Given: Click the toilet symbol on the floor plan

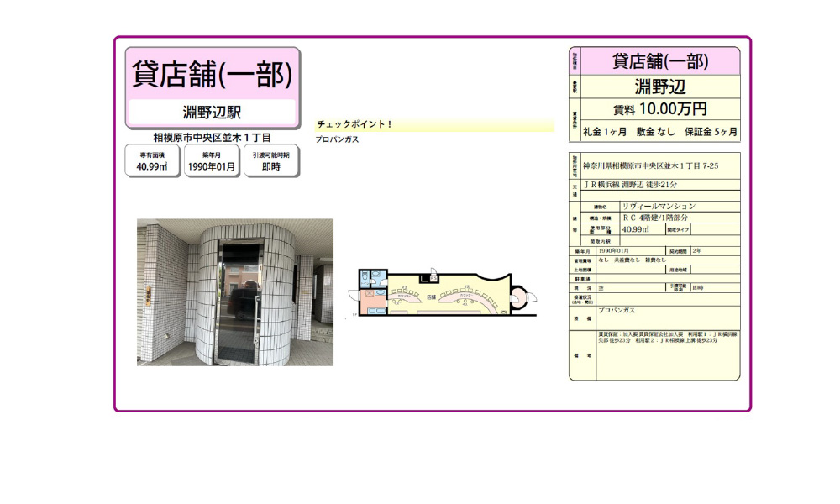Looking at the screenshot, I should [x=365, y=275].
